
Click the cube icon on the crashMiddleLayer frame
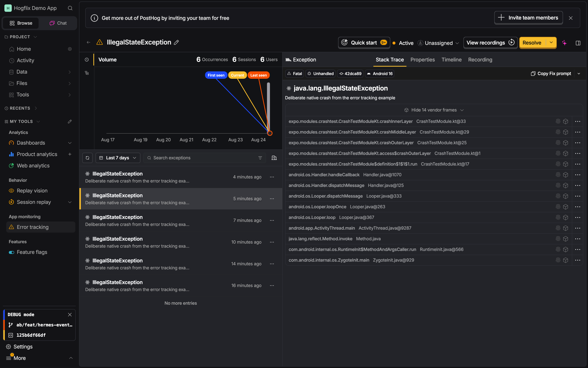pyautogui.click(x=566, y=132)
